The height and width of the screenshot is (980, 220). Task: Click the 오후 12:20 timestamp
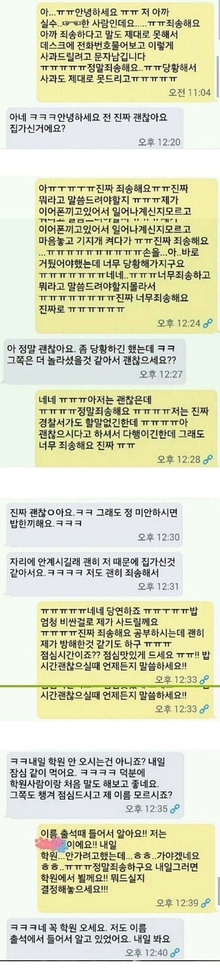[159, 142]
